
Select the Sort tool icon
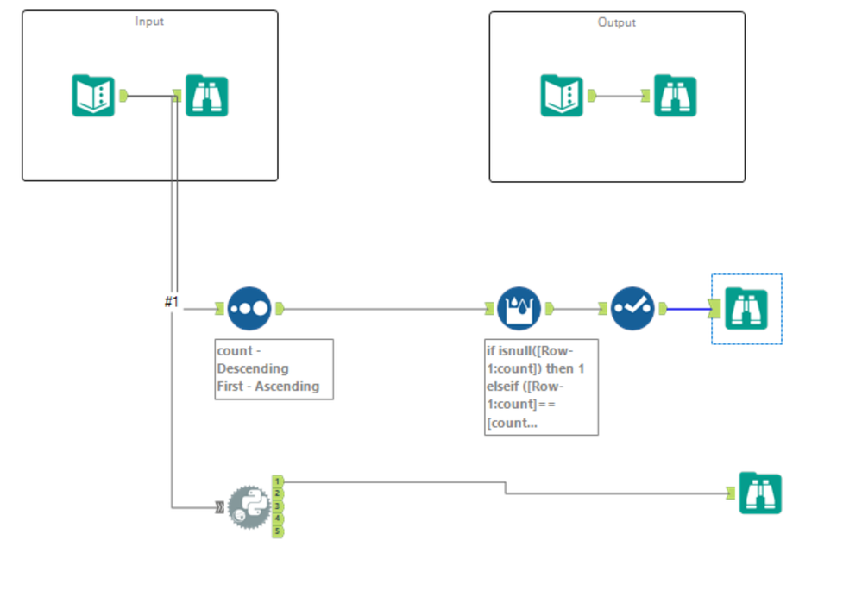249,308
